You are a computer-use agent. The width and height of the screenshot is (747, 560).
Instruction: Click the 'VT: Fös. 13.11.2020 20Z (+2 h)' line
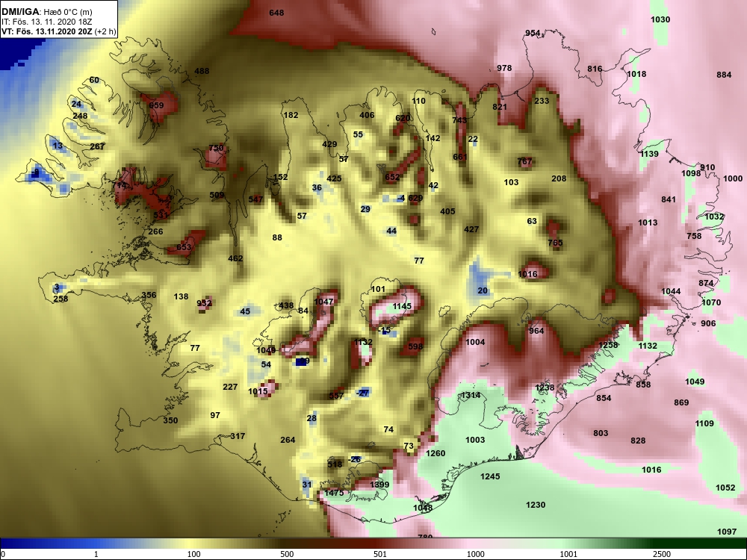[x=58, y=32]
